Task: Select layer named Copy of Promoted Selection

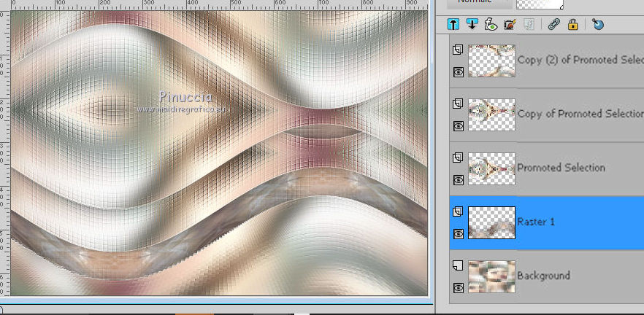Action: point(580,114)
